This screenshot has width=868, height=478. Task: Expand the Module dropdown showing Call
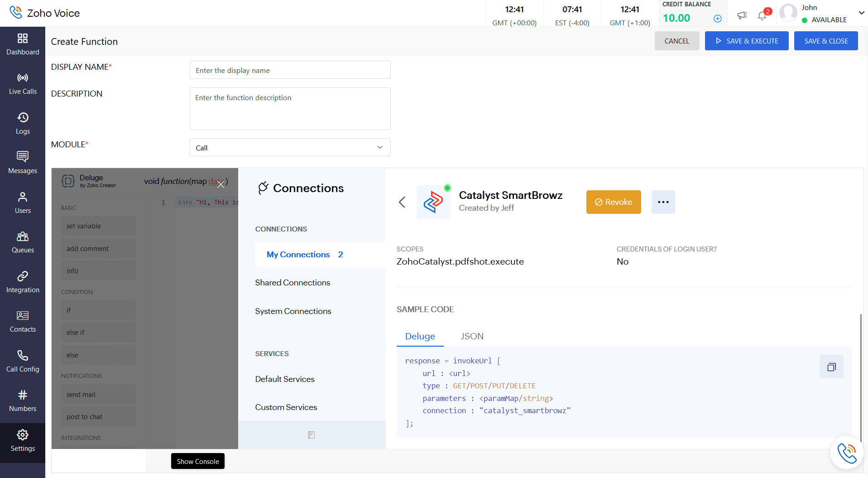click(290, 148)
